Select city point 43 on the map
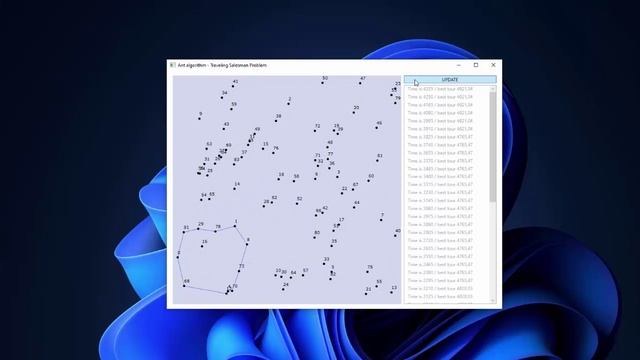 224,129
